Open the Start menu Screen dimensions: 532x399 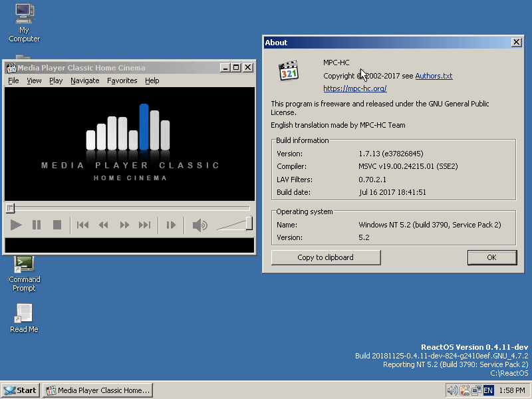click(21, 390)
